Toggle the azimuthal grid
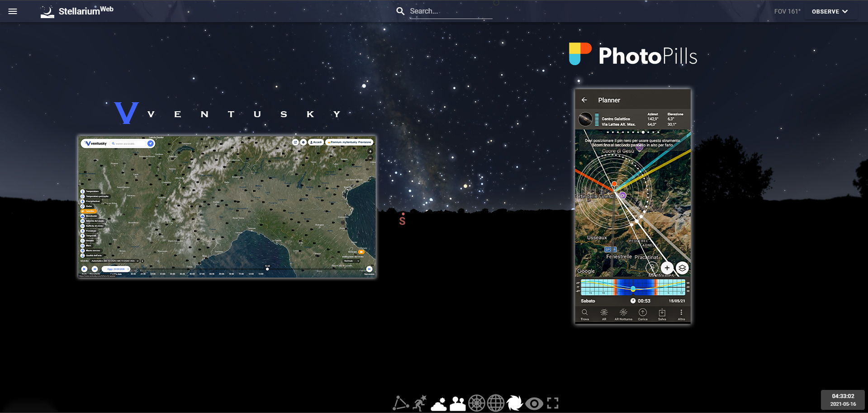This screenshot has height=413, width=868. (x=477, y=403)
